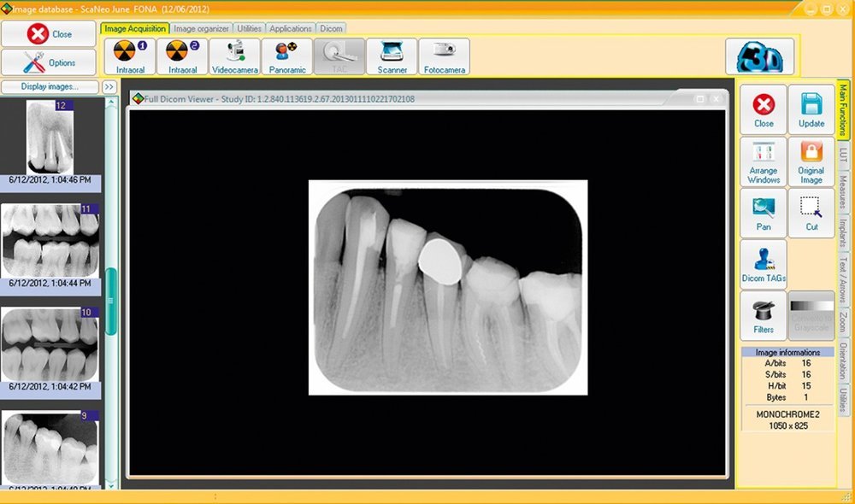The height and width of the screenshot is (504, 855).
Task: Select the Scanner acquisition icon
Action: 392,56
